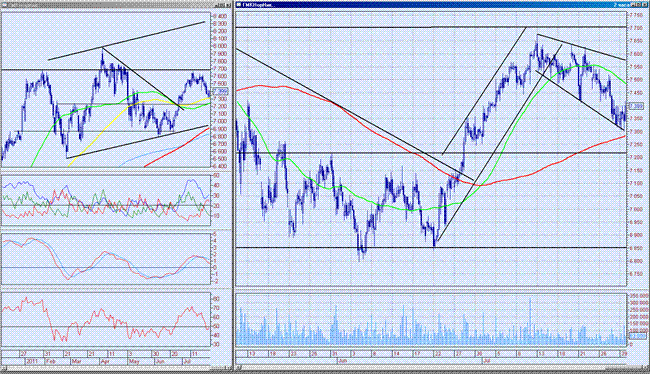Maximize the left daily chart window
650x374 pixels.
pyautogui.click(x=223, y=5)
